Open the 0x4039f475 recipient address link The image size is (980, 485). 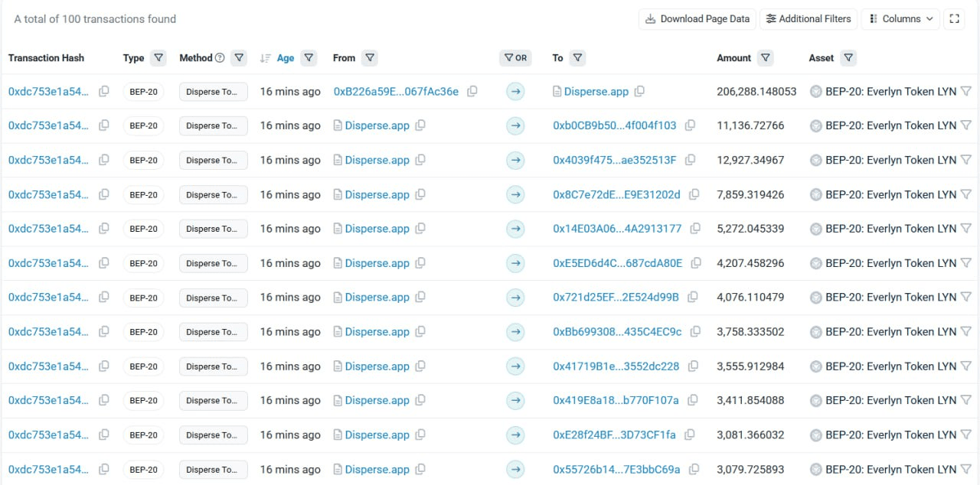(614, 160)
